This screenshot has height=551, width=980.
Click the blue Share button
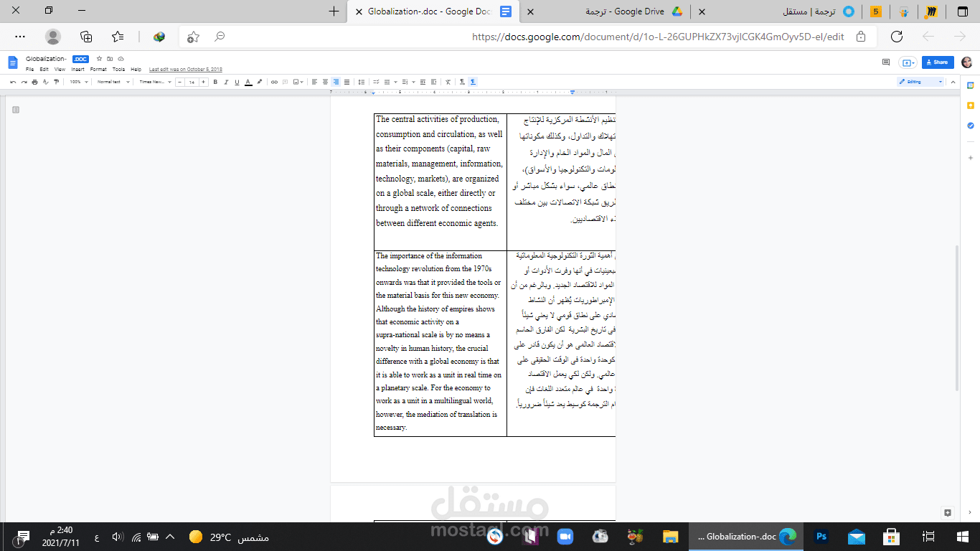coord(938,62)
